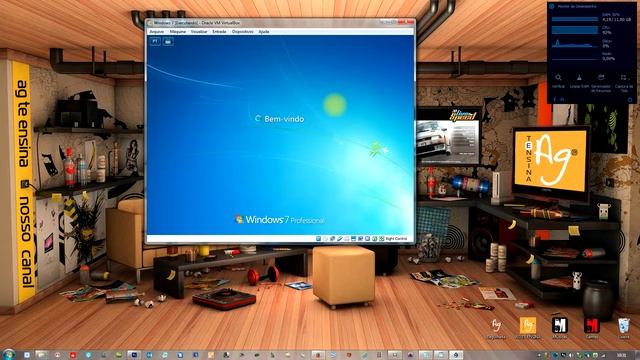640x360 pixels.
Task: Click the red icon on the taskbar
Action: click(73, 355)
